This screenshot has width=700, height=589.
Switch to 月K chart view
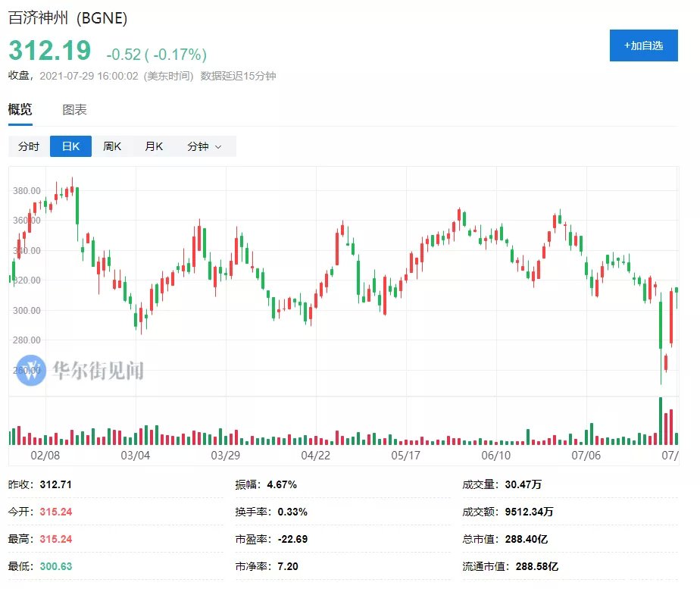tap(154, 146)
